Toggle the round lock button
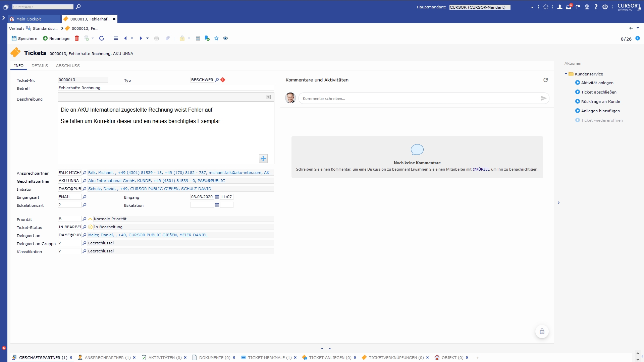 coord(542,331)
